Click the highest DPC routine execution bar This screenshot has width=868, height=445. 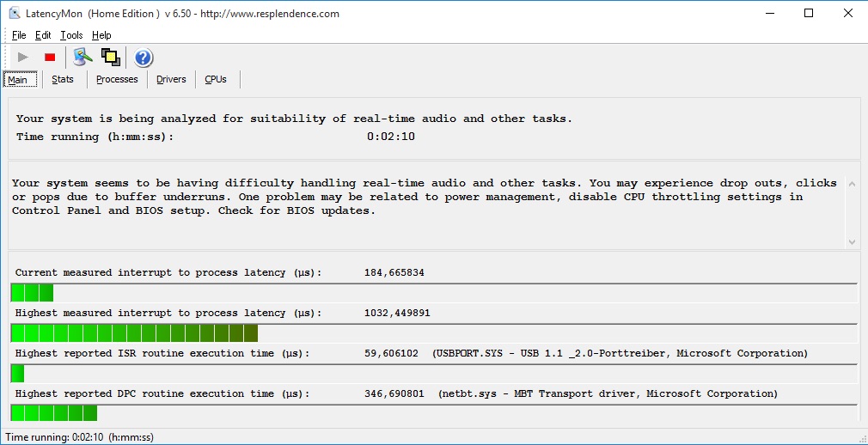tap(434, 412)
